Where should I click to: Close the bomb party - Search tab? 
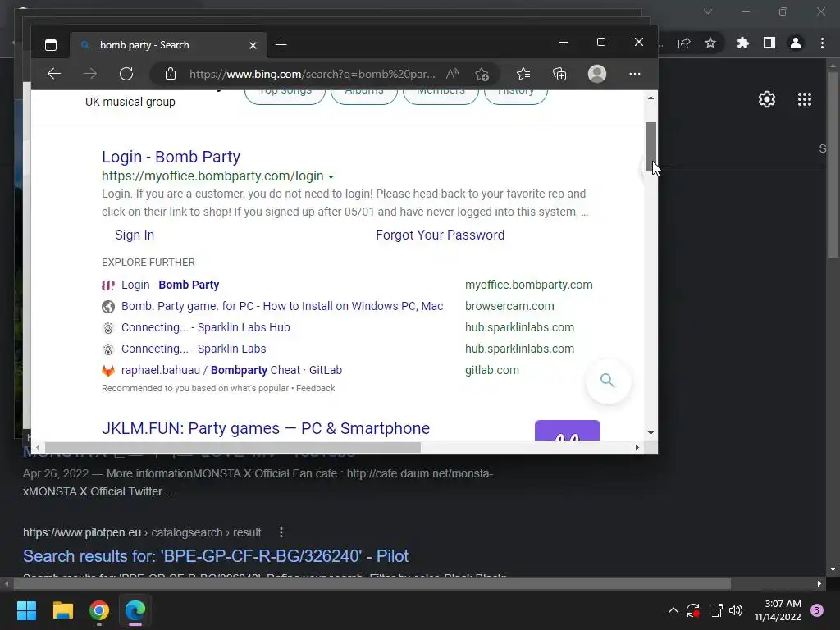(x=253, y=46)
